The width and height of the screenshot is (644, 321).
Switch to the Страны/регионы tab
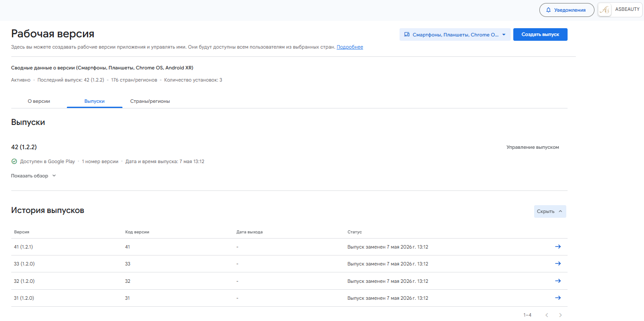coord(150,101)
